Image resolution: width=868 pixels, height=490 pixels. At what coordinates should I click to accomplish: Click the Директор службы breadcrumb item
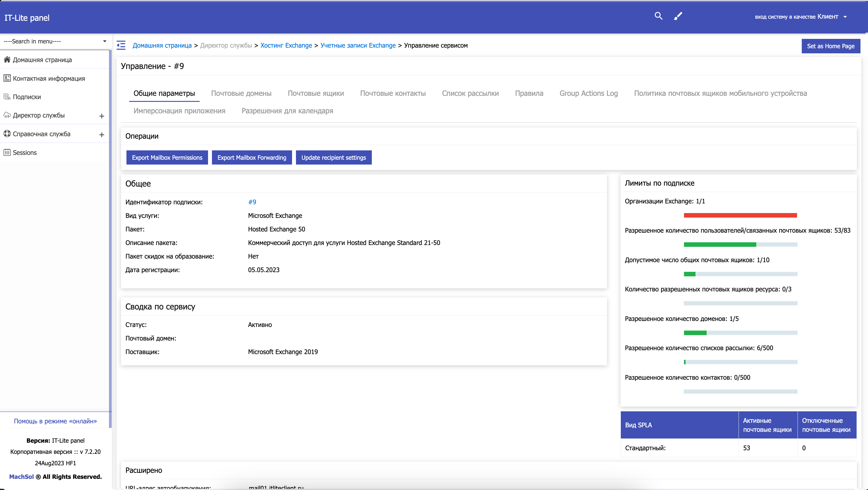pyautogui.click(x=226, y=45)
